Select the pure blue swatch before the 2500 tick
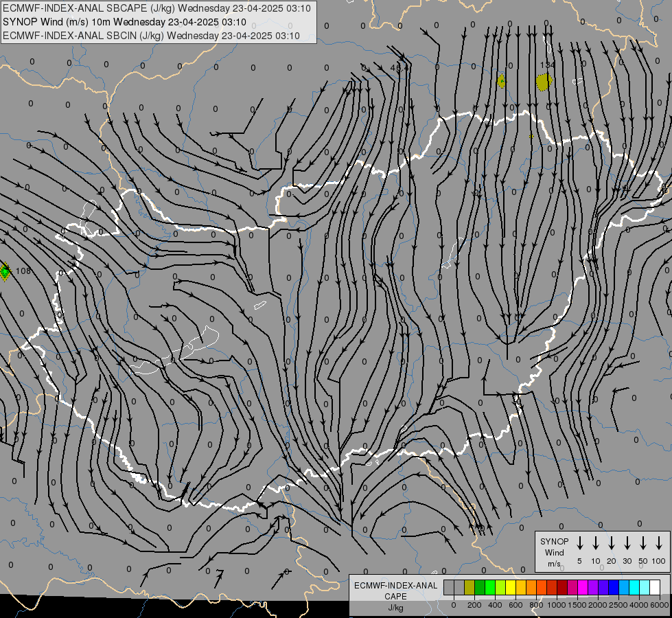Viewport: 672px width, 618px height. (x=614, y=587)
